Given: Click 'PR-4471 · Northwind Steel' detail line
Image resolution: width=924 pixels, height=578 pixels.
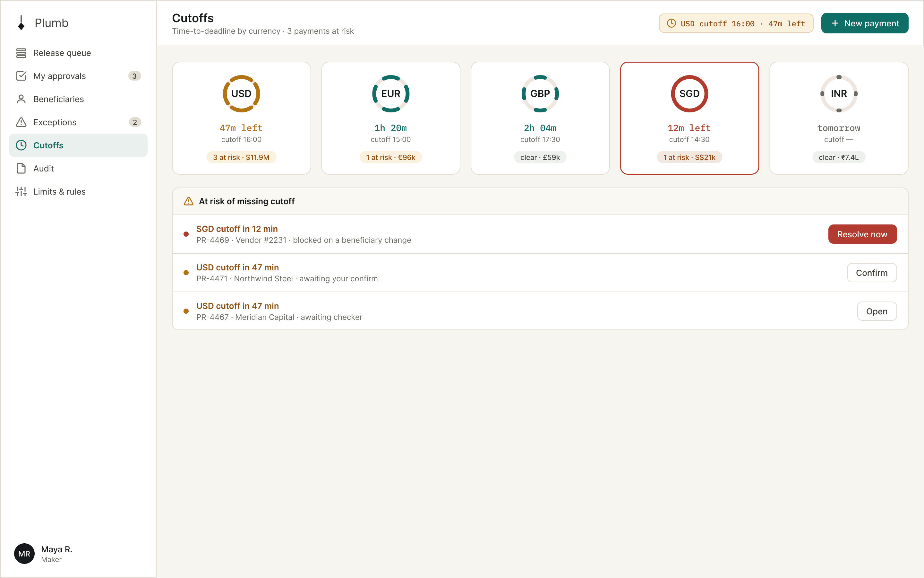Looking at the screenshot, I should 287,279.
